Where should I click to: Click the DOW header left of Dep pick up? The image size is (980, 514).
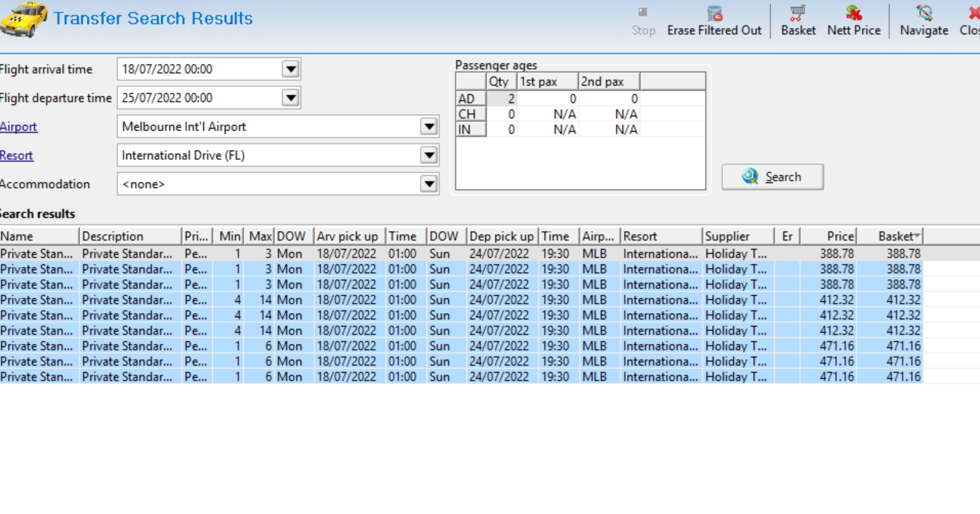coord(447,236)
